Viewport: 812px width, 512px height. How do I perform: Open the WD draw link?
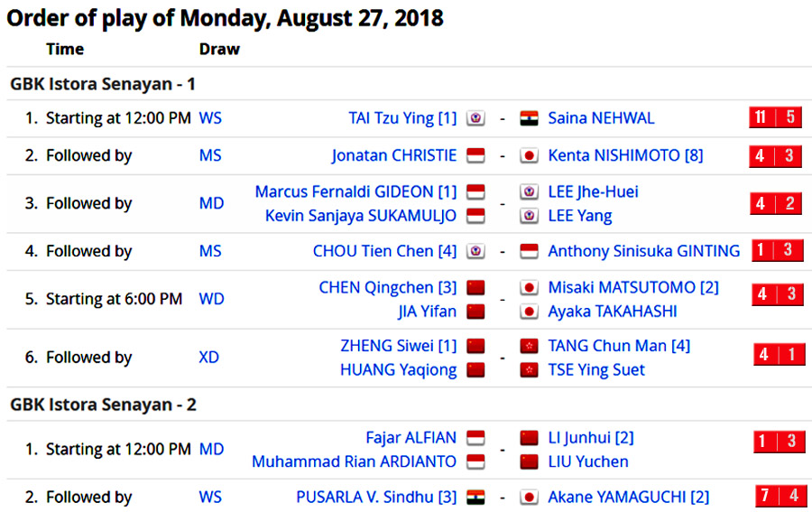pos(211,299)
